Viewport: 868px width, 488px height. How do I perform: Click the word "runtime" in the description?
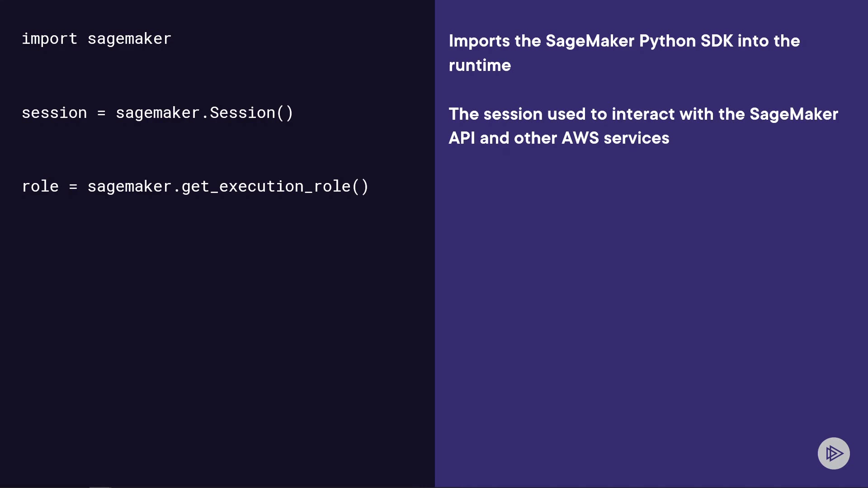tap(480, 66)
